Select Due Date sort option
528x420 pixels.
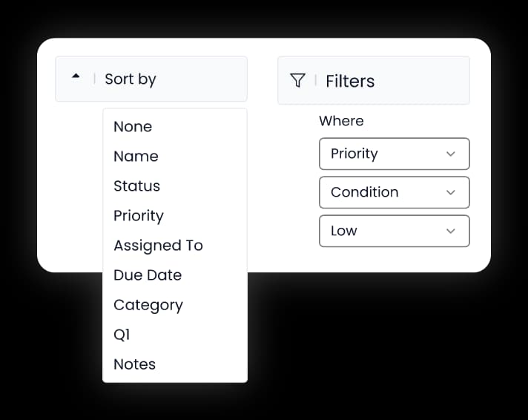point(175,275)
